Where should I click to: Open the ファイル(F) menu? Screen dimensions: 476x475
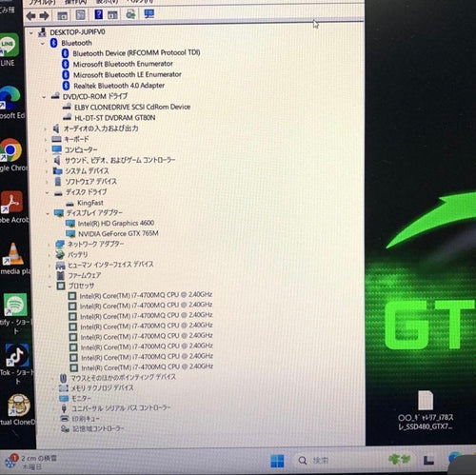coord(42,2)
